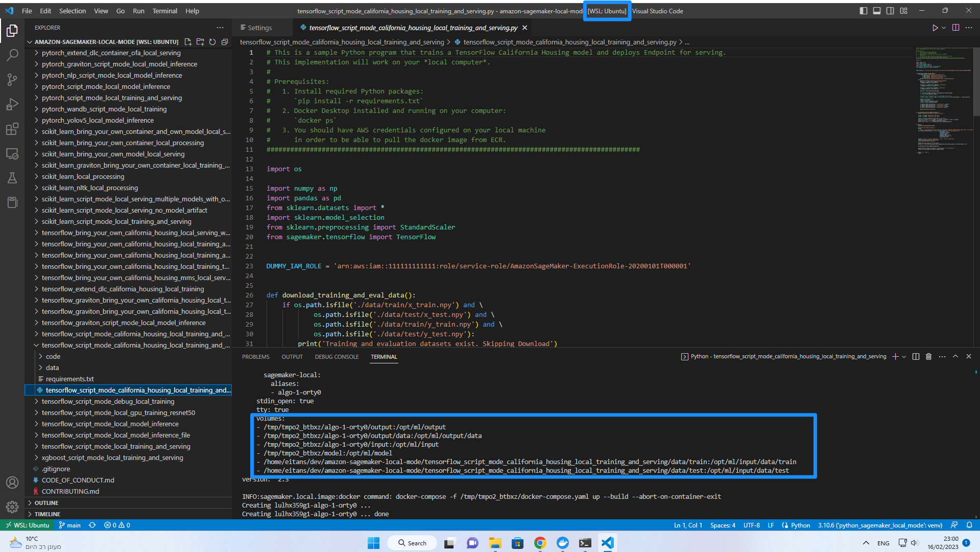Open the new terminal profile dropdown
Viewport: 980px width, 552px height.
(x=904, y=356)
